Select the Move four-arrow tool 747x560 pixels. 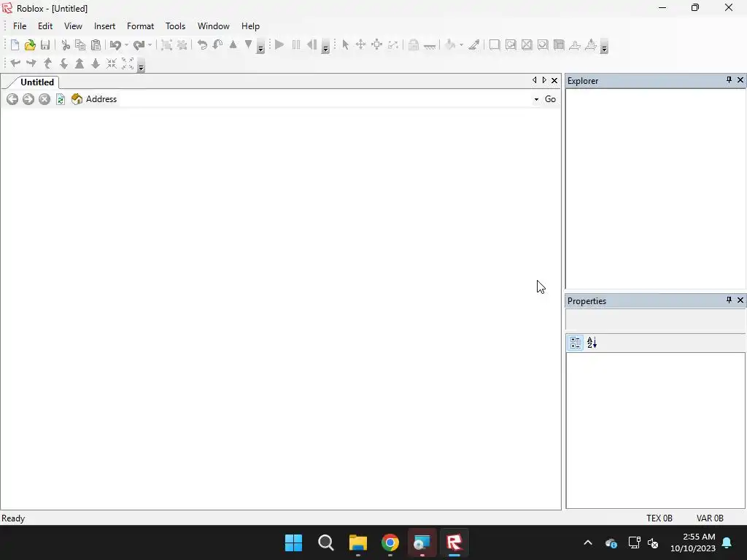pyautogui.click(x=360, y=44)
